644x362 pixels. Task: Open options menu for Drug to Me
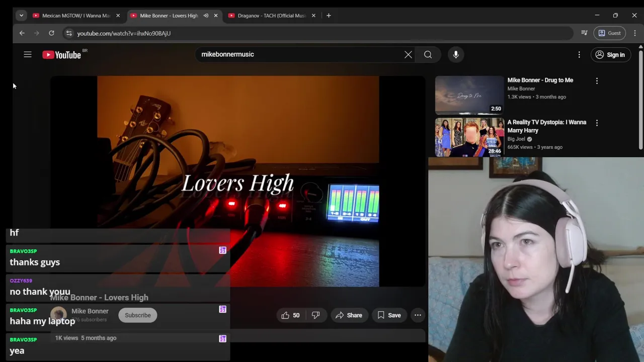[x=597, y=81]
